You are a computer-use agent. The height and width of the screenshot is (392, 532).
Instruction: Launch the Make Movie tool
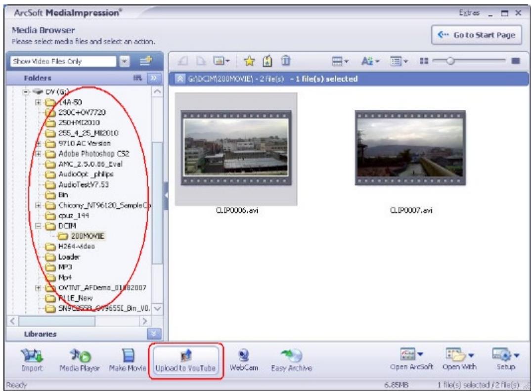click(128, 360)
